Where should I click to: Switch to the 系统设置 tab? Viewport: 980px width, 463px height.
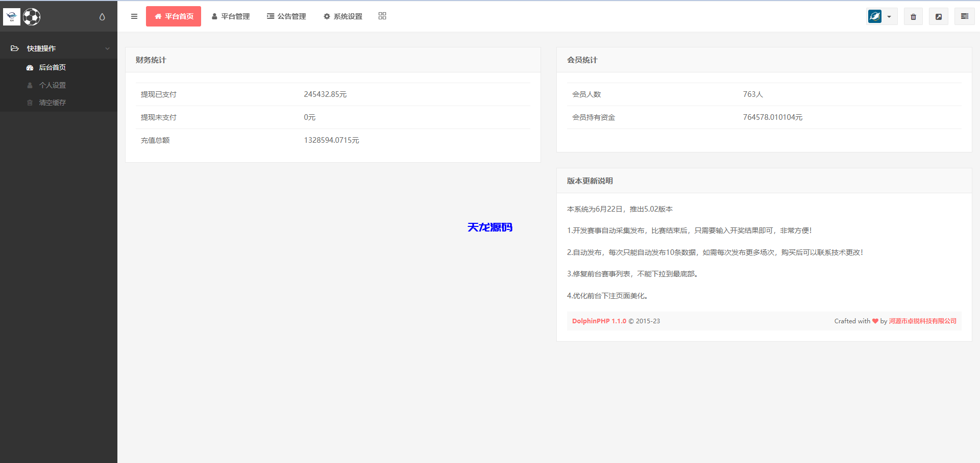point(342,16)
